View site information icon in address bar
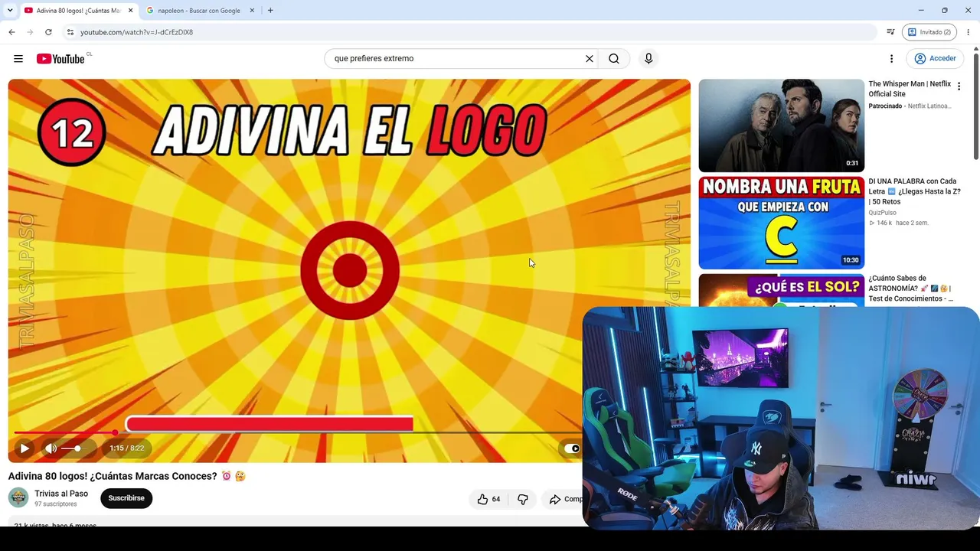Screen dimensions: 980x551 point(70,32)
